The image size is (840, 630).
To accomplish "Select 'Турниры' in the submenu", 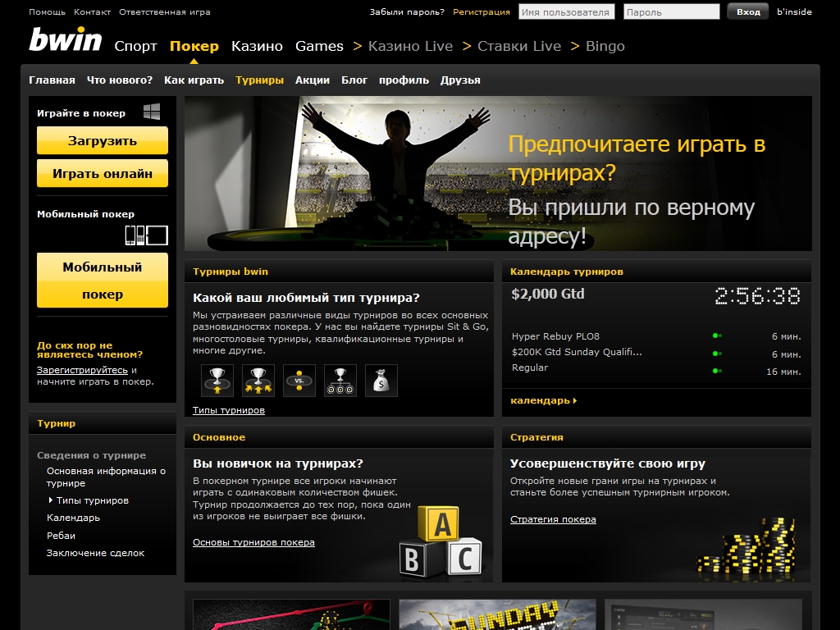I will click(x=259, y=80).
